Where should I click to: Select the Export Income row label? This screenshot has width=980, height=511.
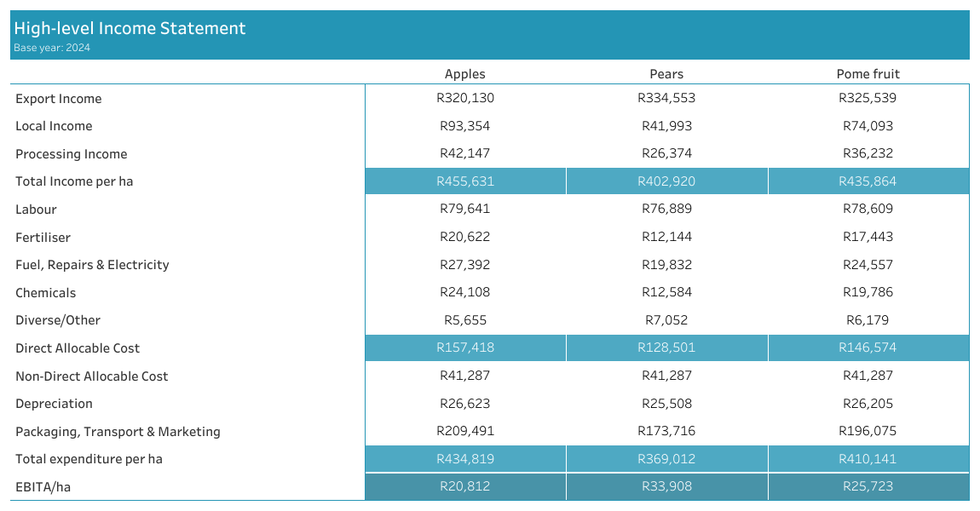(x=59, y=99)
